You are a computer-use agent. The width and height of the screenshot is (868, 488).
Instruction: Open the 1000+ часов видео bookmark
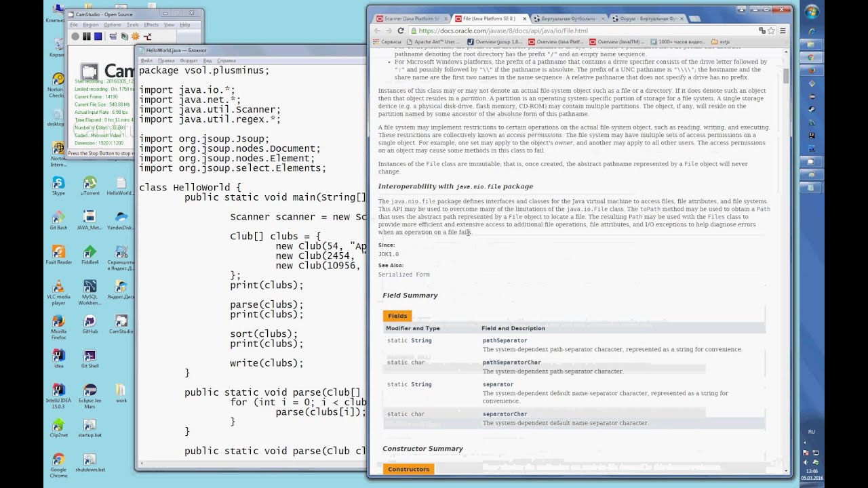click(677, 41)
